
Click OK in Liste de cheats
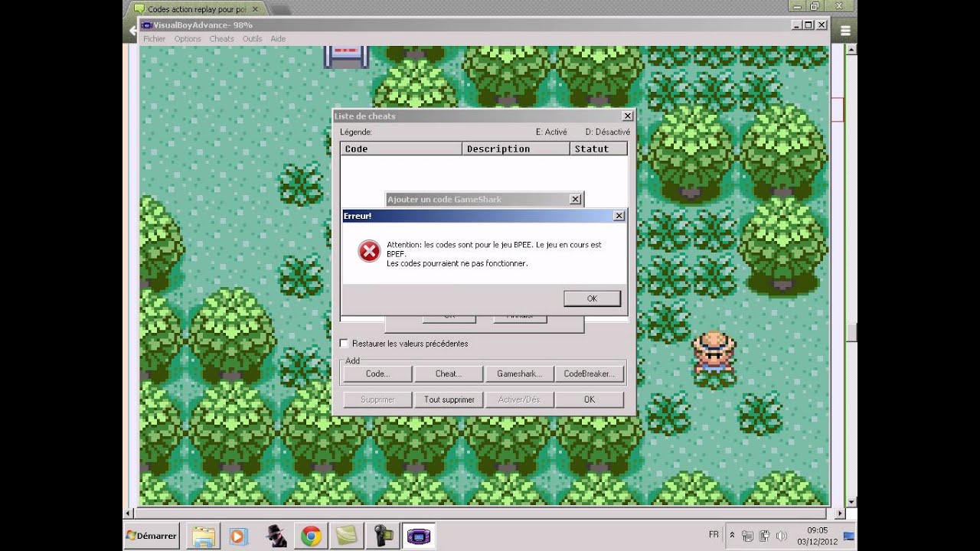coord(589,399)
